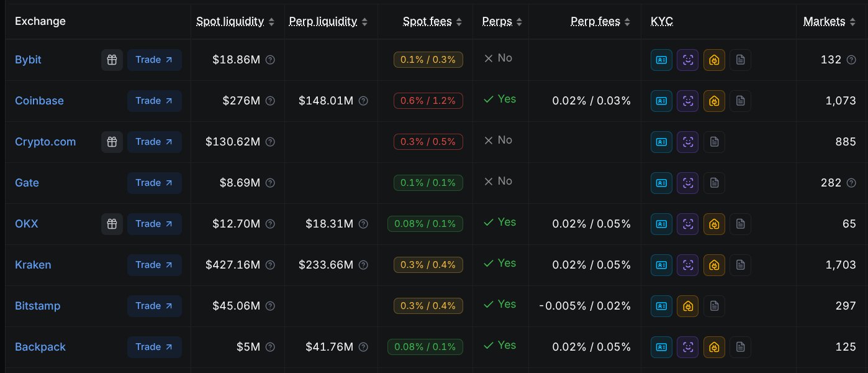Click the gift icon next to Crypto.com
Image resolution: width=868 pixels, height=373 pixels.
click(112, 142)
